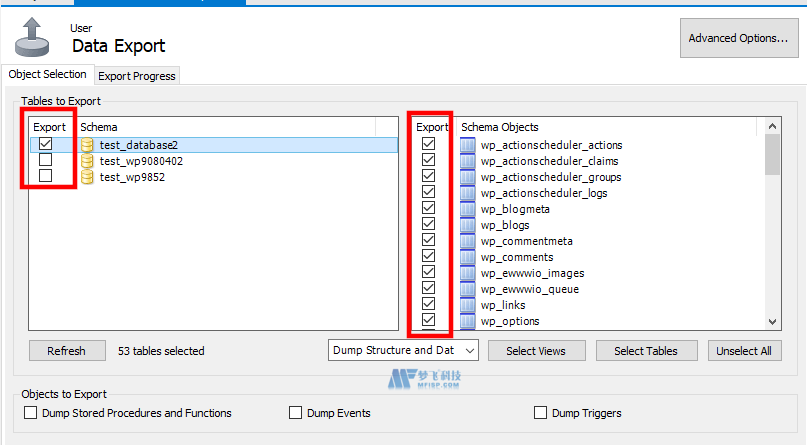Screen dimensions: 807x445
Task: Enable Dump Stored Procedures and Functions
Action: click(x=31, y=413)
